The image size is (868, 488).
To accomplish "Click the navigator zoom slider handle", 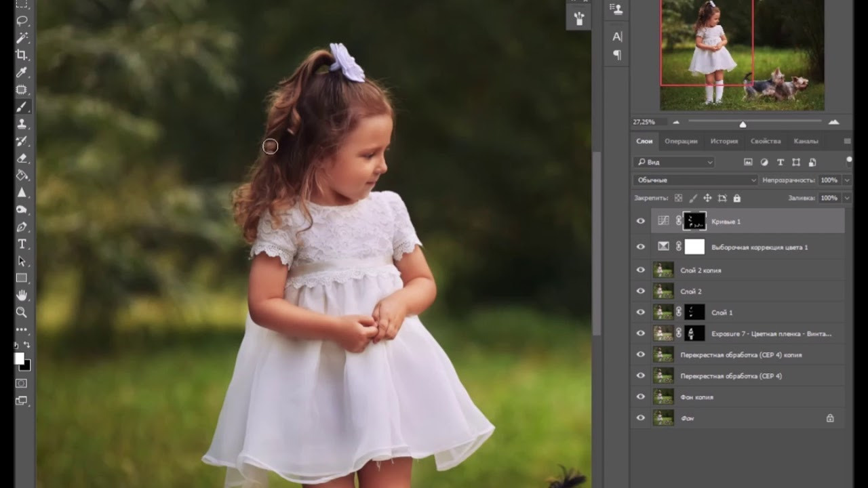I will (x=743, y=124).
